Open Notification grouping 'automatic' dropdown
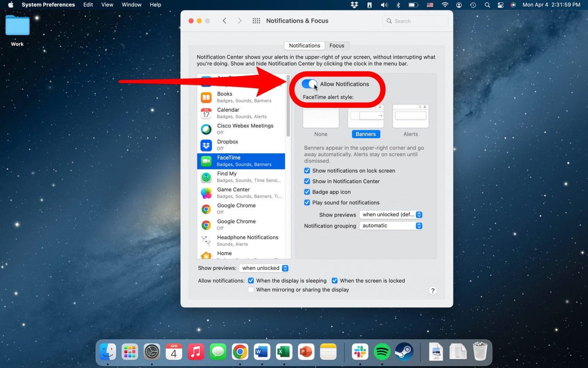 click(391, 226)
